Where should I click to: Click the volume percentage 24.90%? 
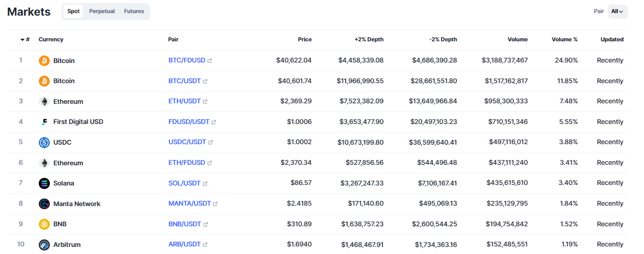click(566, 60)
